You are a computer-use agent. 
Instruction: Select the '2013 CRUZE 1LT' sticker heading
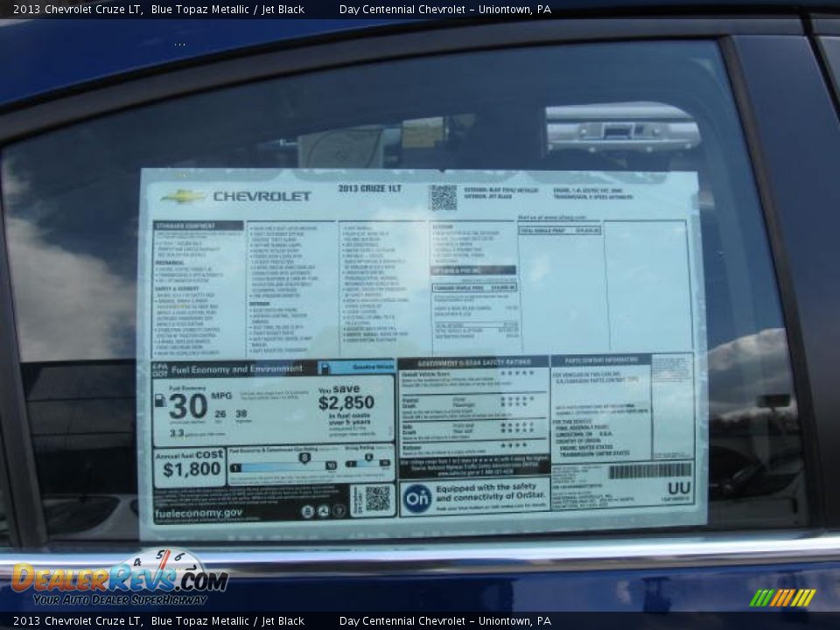369,189
